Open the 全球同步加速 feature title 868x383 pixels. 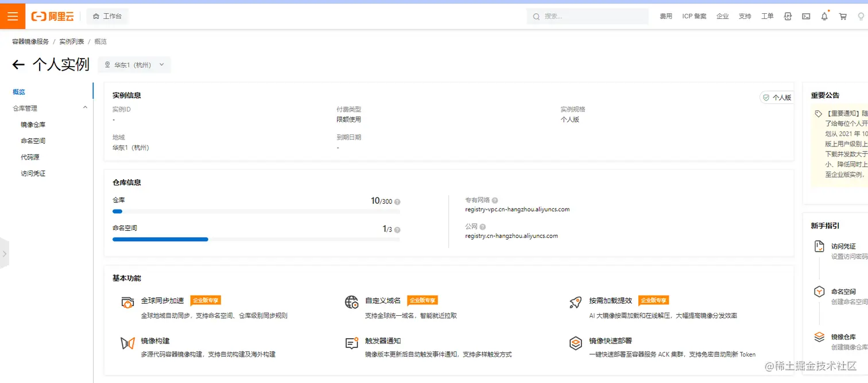coord(162,300)
